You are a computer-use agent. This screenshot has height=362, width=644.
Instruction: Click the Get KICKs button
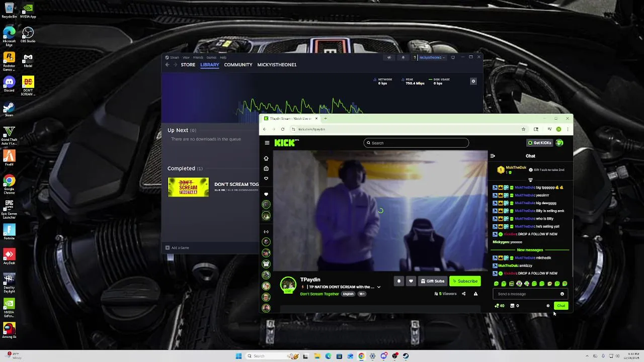point(539,143)
